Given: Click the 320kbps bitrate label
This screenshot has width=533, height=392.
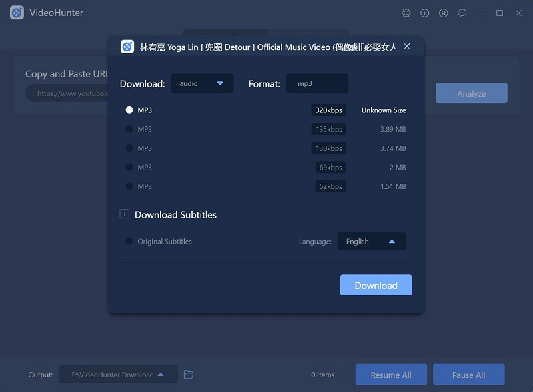Looking at the screenshot, I should [x=328, y=110].
